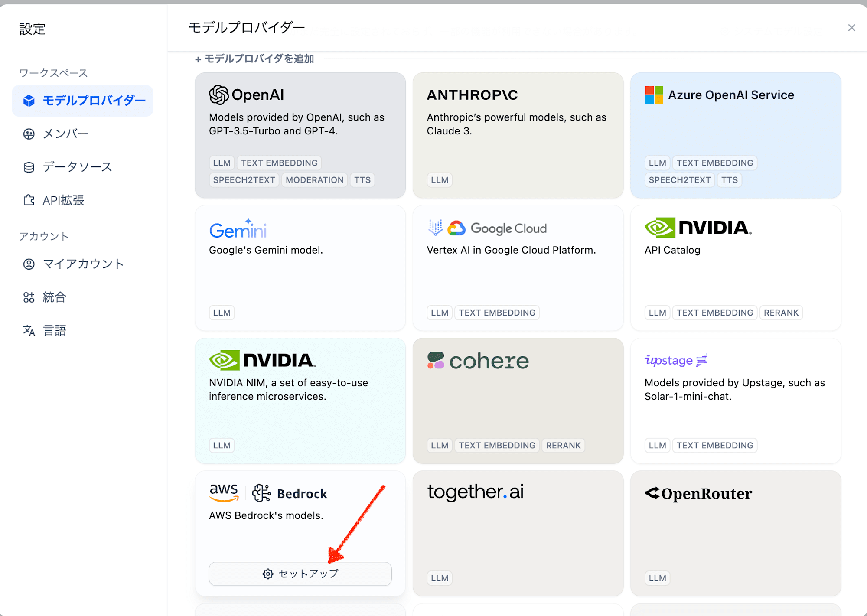This screenshot has width=867, height=616.
Task: Click the モデルプロバイダー cube icon in sidebar
Action: click(29, 101)
